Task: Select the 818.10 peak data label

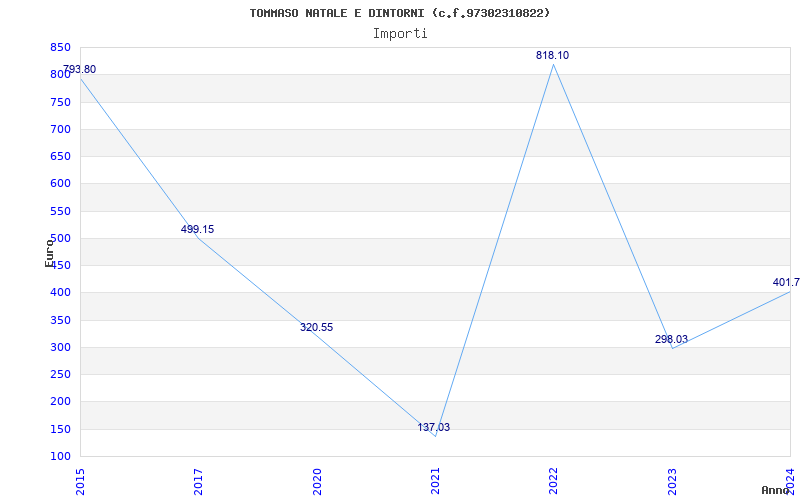Action: (x=553, y=56)
